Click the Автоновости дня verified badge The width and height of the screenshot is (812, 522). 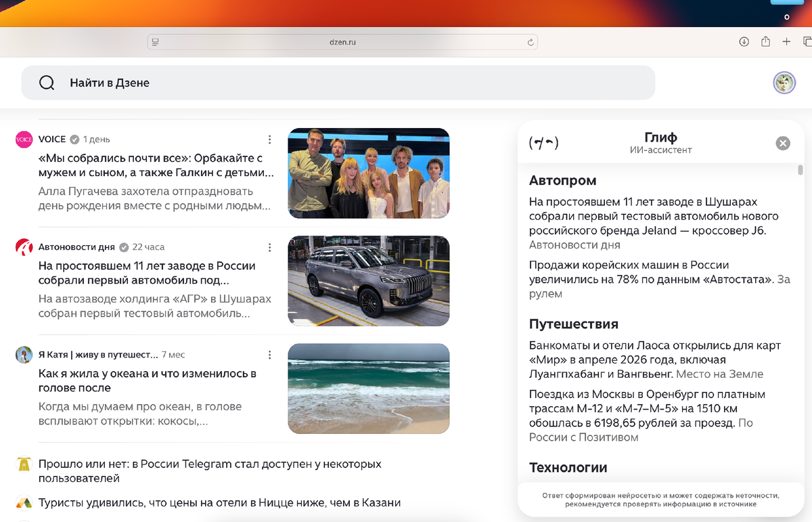[124, 247]
